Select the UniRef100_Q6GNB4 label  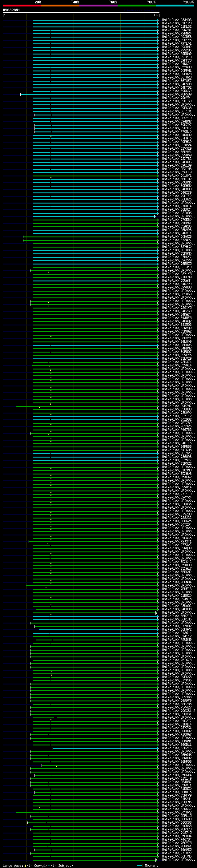point(177,582)
